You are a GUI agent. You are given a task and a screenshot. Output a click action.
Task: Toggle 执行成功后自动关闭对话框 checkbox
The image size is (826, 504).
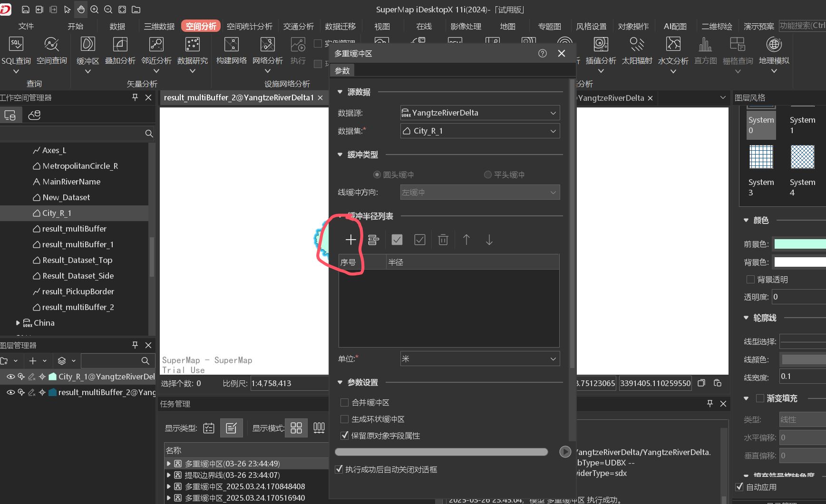tap(339, 469)
